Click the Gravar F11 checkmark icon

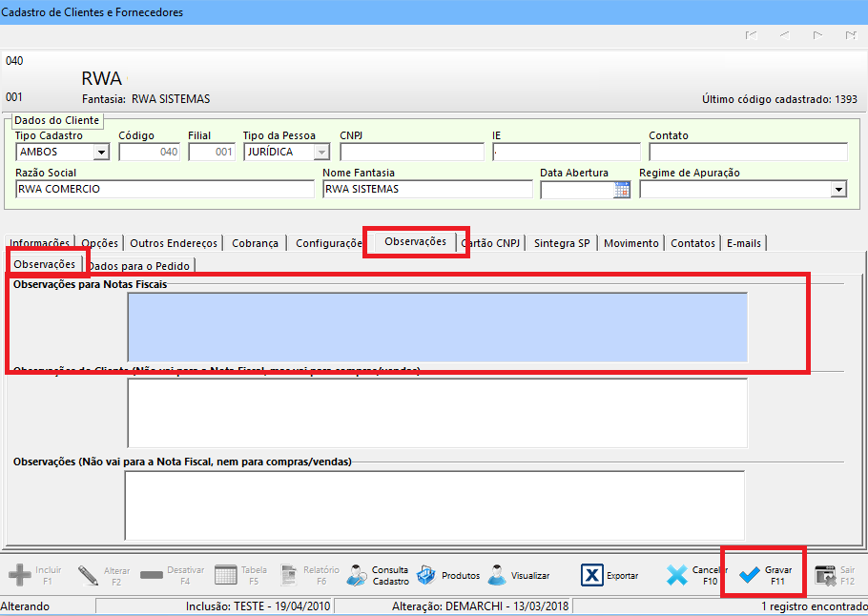click(x=750, y=575)
